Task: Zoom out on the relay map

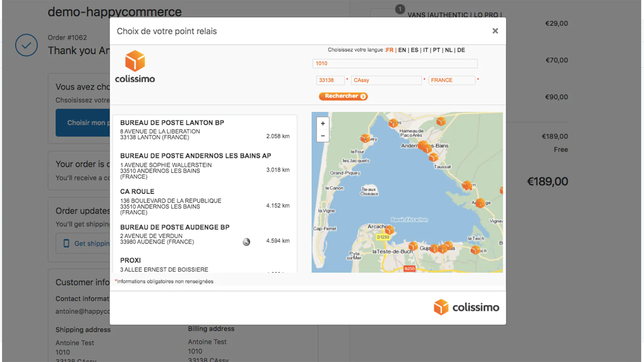Action: point(323,136)
